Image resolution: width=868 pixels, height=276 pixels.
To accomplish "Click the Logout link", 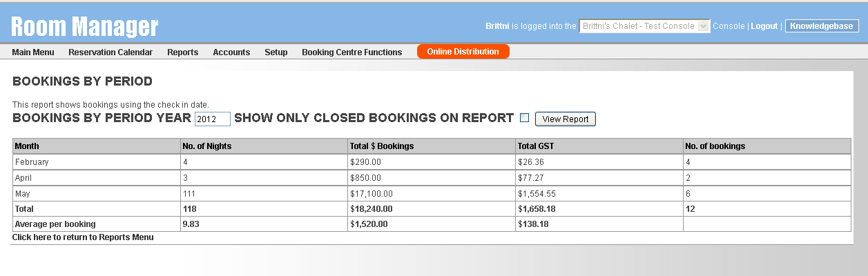I will click(764, 26).
